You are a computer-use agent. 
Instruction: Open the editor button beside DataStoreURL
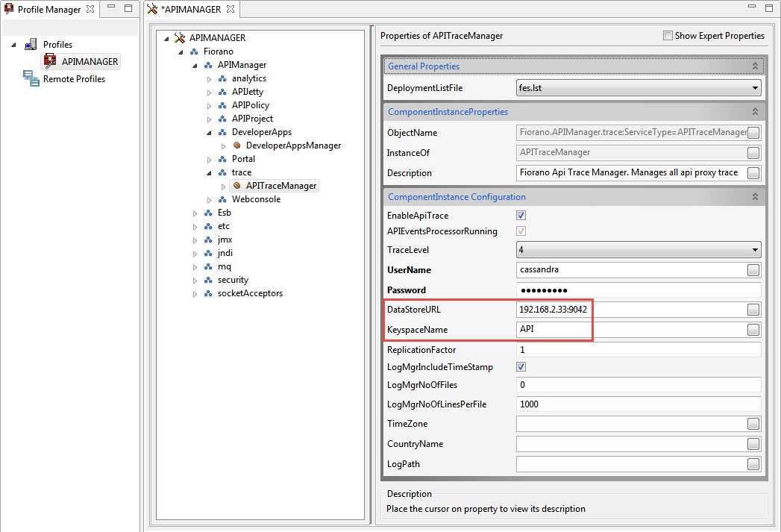pos(753,310)
